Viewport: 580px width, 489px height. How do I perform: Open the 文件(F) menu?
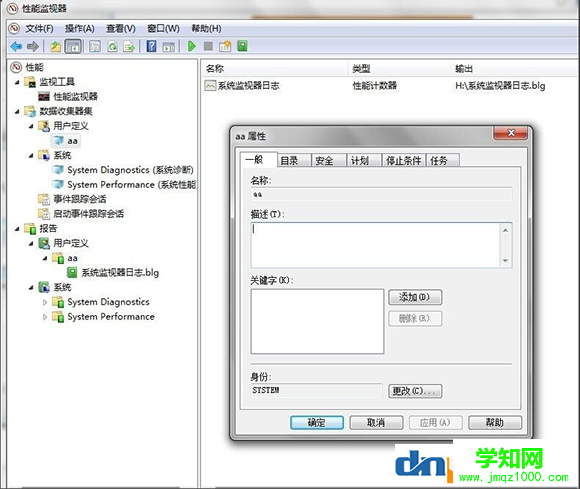[39, 28]
